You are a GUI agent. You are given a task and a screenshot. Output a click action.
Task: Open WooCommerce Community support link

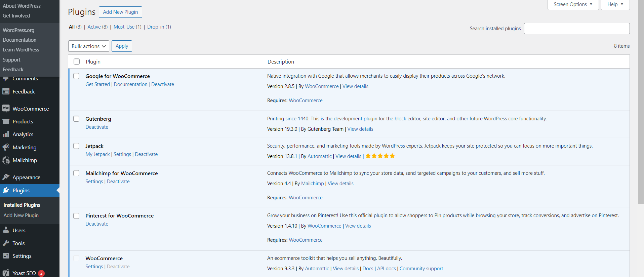click(421, 269)
